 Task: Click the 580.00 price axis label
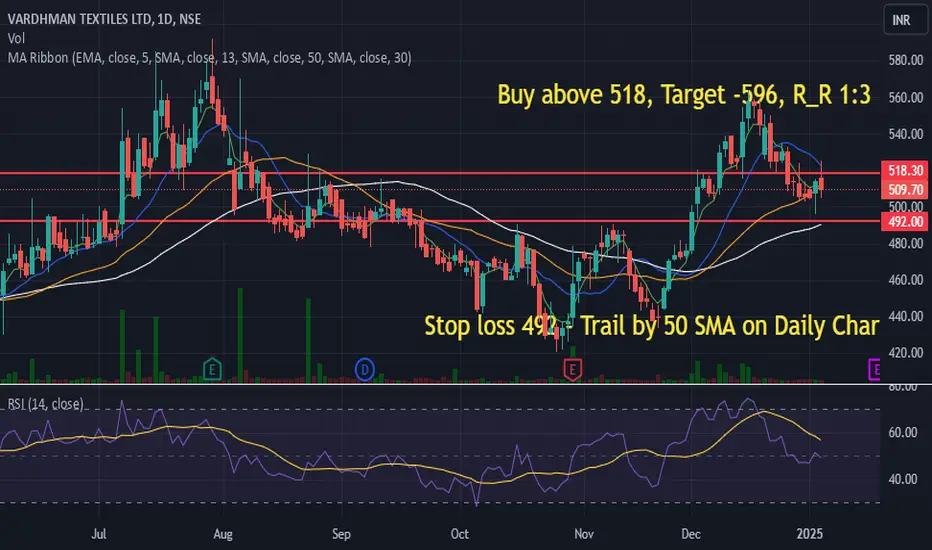(906, 60)
